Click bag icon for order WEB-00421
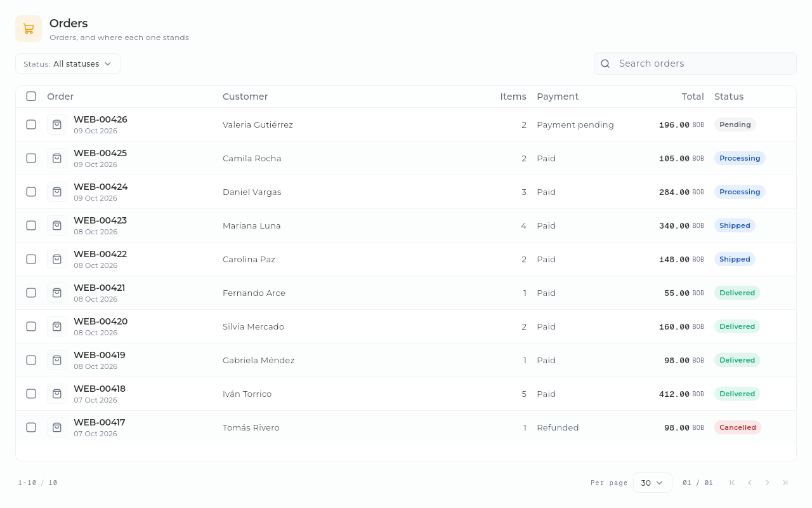This screenshot has height=508, width=812. click(57, 293)
